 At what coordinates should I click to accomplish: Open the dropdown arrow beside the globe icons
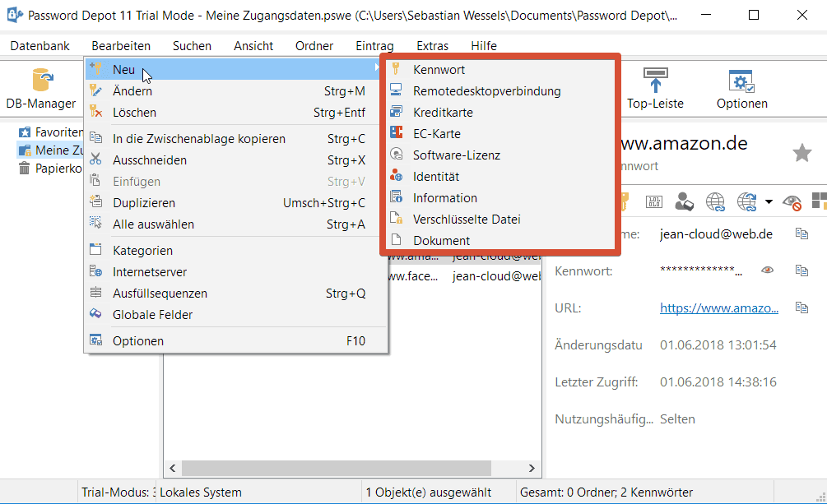(769, 201)
